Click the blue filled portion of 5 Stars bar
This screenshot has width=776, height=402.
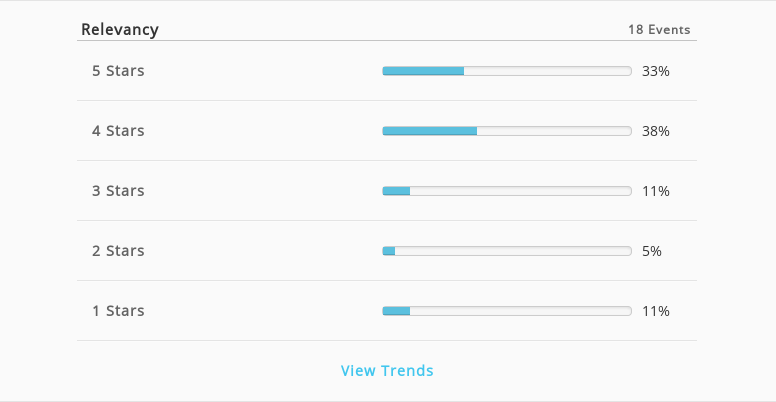coord(423,71)
